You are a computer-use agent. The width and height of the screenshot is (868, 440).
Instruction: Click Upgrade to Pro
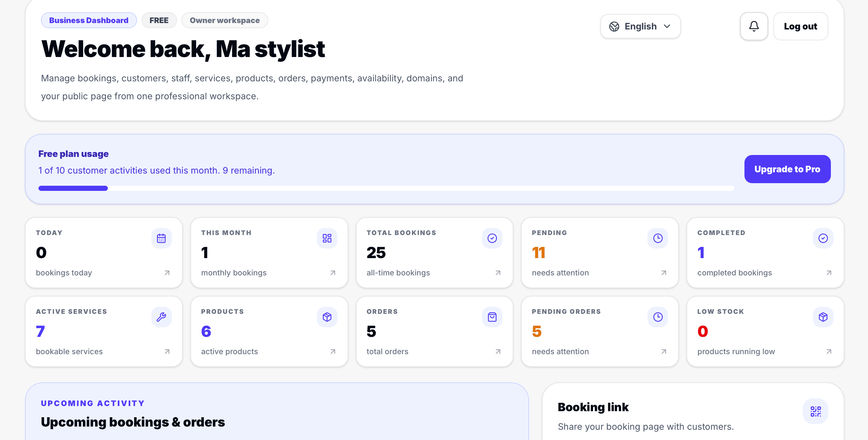click(787, 169)
